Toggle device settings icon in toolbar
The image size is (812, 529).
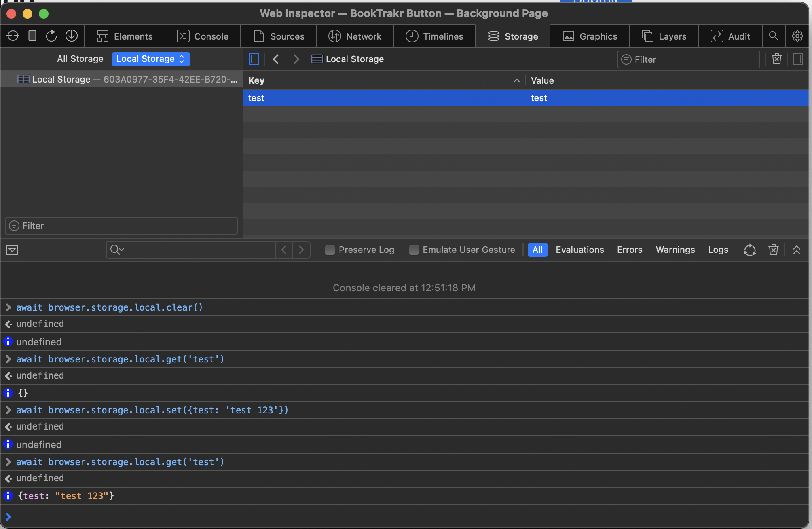pyautogui.click(x=32, y=36)
